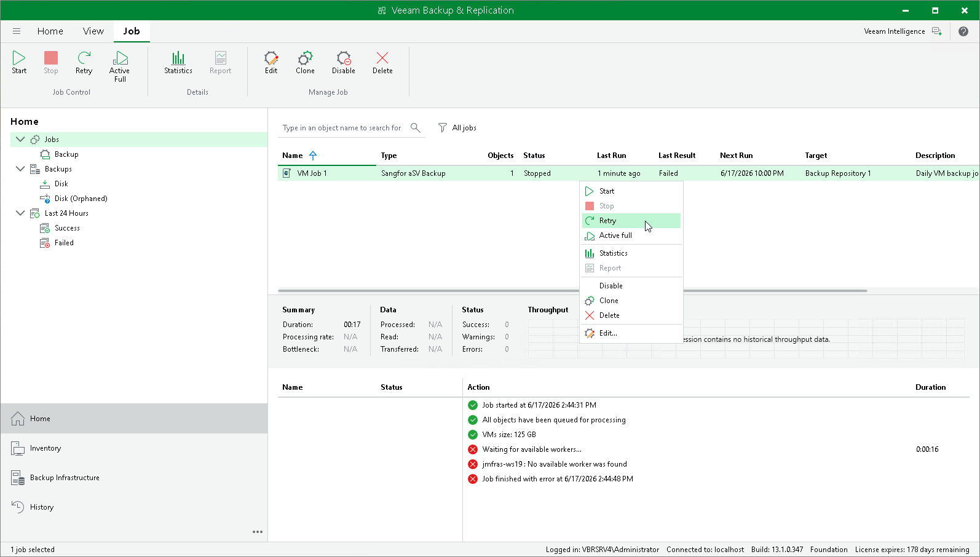Disable the job via the ribbon icon

344,58
